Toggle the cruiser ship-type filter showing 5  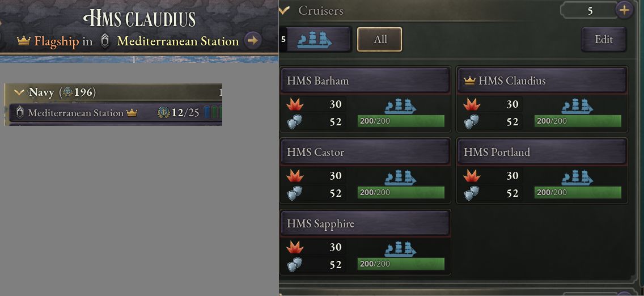[x=316, y=40]
